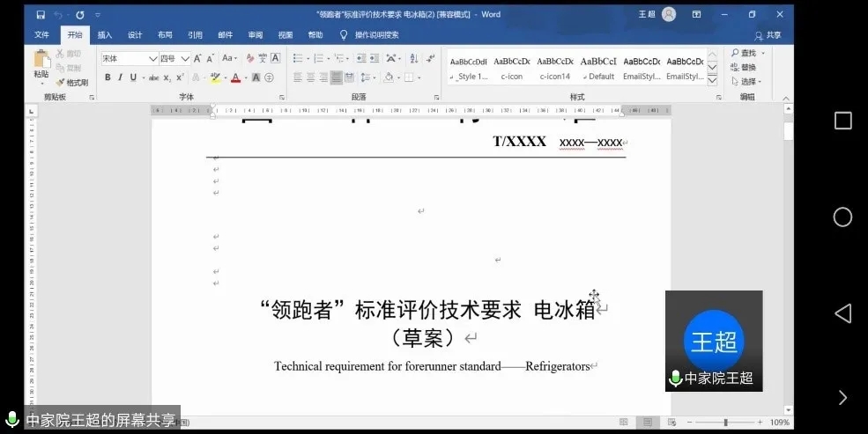This screenshot has width=868, height=434.
Task: Click the Save icon in title bar
Action: 41,15
